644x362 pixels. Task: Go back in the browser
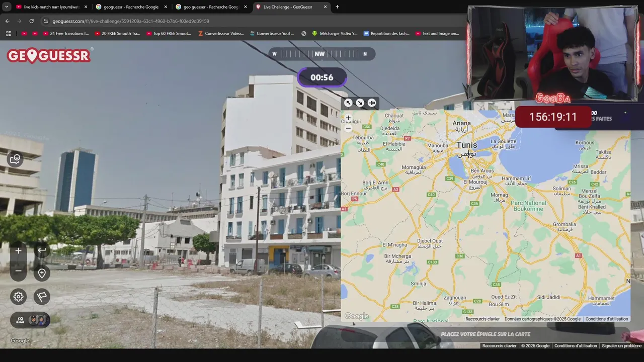click(7, 21)
